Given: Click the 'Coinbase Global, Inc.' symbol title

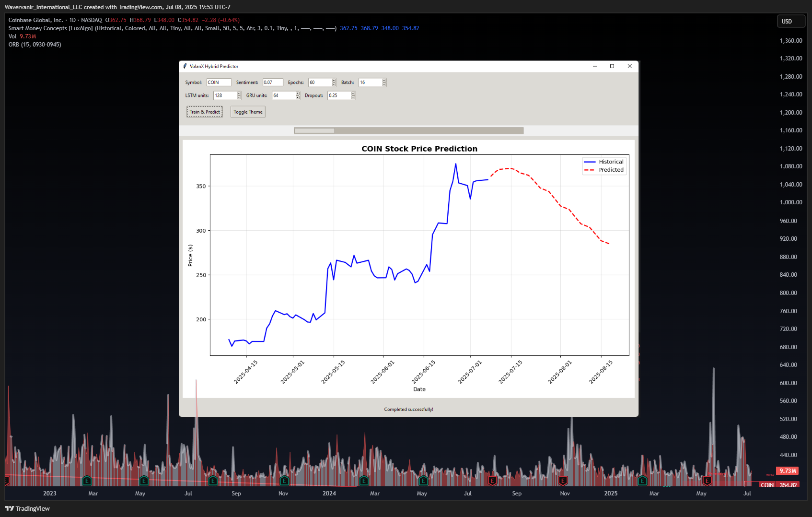Looking at the screenshot, I should 35,20.
